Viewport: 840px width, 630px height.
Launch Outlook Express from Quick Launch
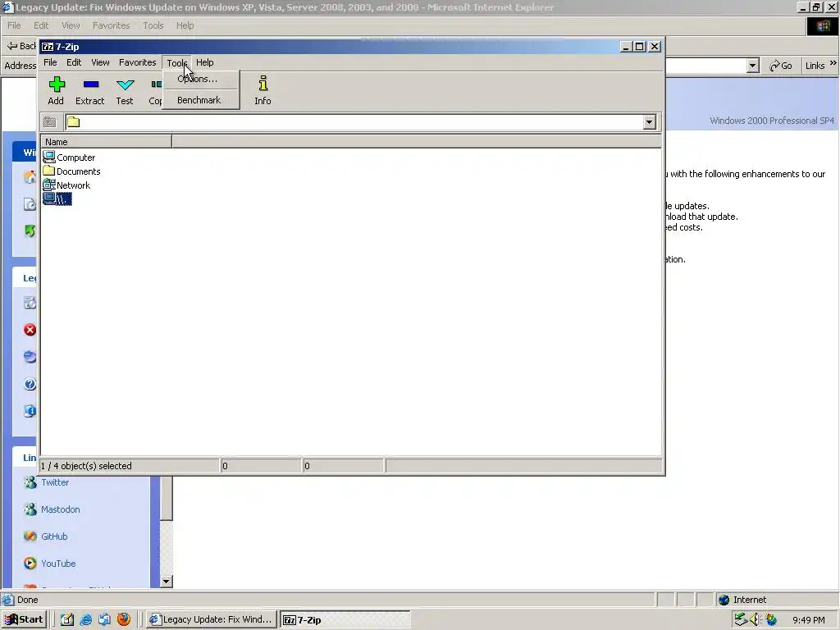click(x=104, y=619)
